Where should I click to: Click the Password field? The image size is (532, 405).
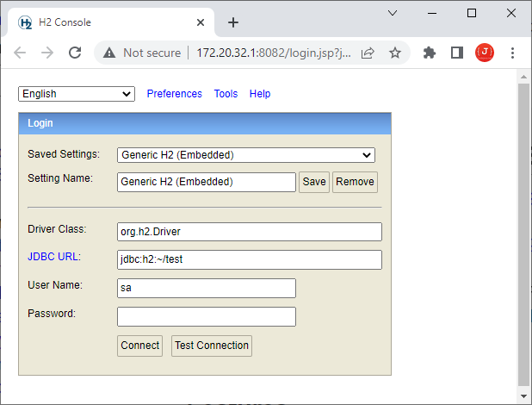pos(207,316)
